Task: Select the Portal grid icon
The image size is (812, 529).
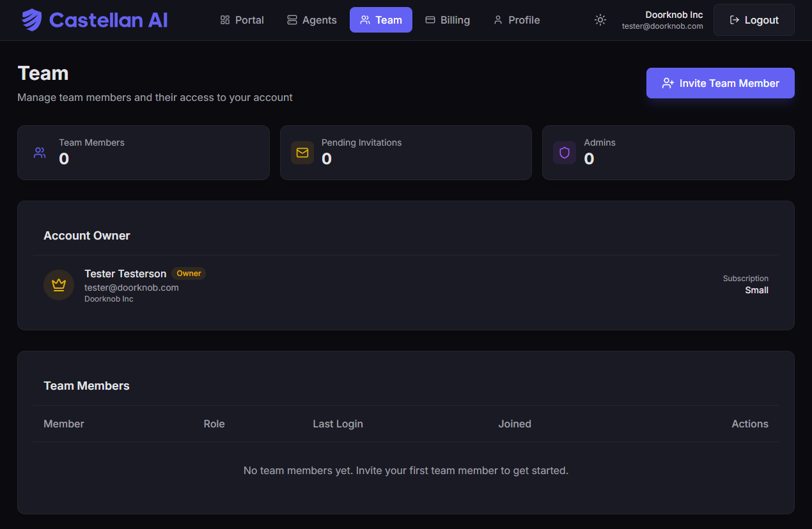Action: tap(224, 20)
